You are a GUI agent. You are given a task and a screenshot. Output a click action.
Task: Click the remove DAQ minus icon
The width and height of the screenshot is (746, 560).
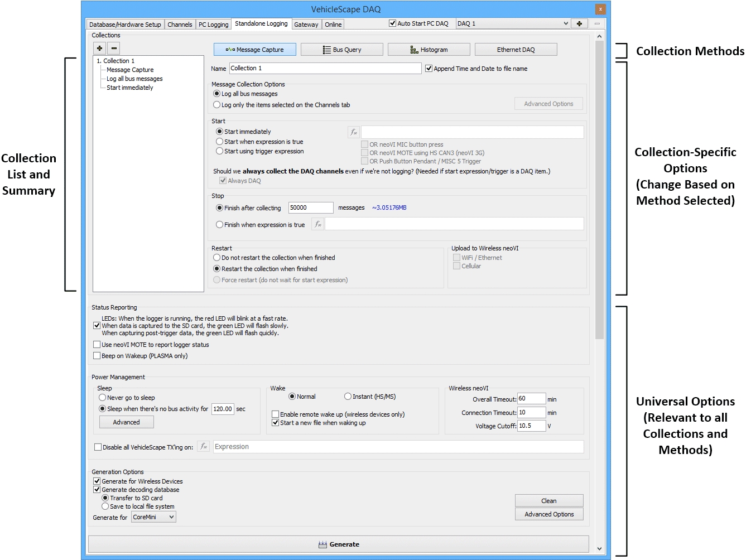pos(597,24)
